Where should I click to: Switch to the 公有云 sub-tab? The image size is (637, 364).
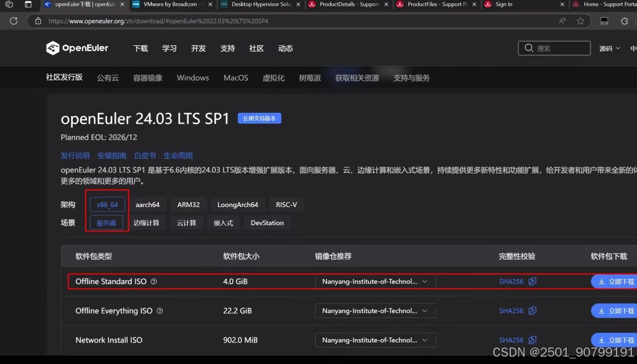tap(108, 78)
